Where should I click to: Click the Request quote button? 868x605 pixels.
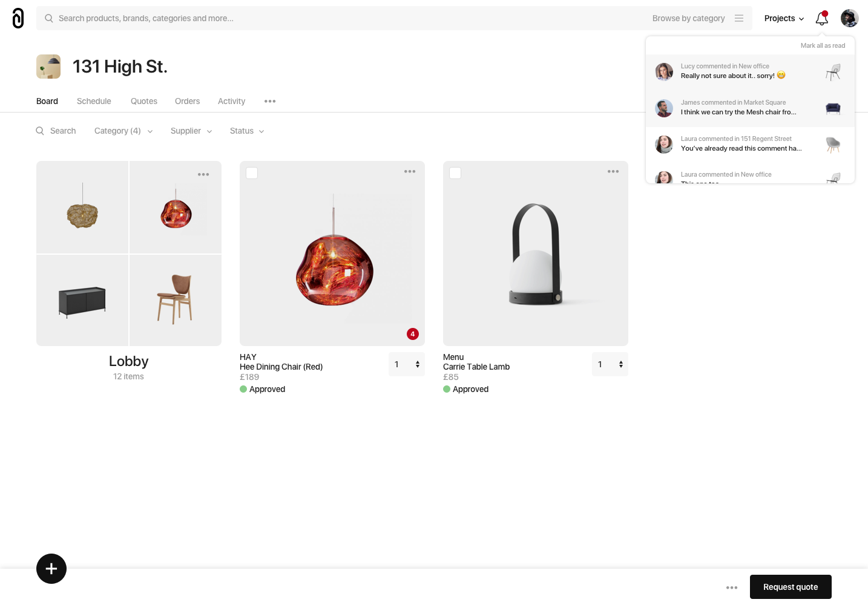(x=791, y=587)
